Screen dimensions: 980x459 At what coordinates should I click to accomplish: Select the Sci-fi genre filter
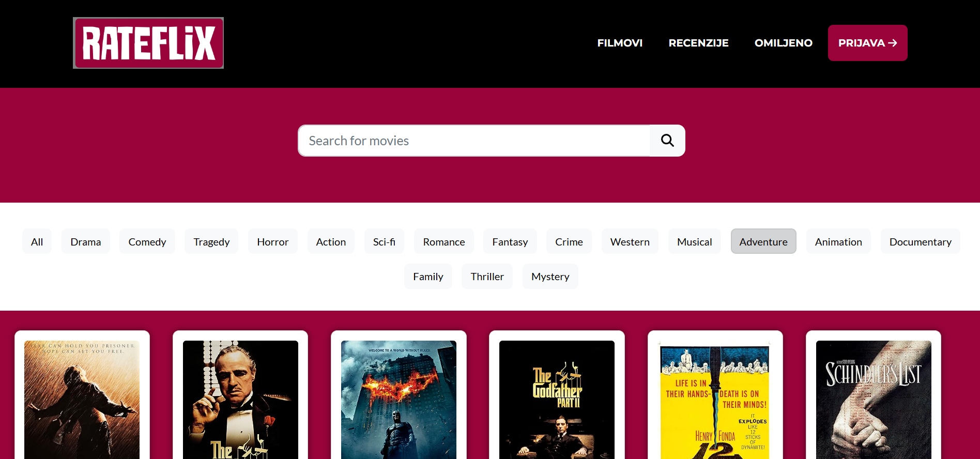(x=384, y=241)
